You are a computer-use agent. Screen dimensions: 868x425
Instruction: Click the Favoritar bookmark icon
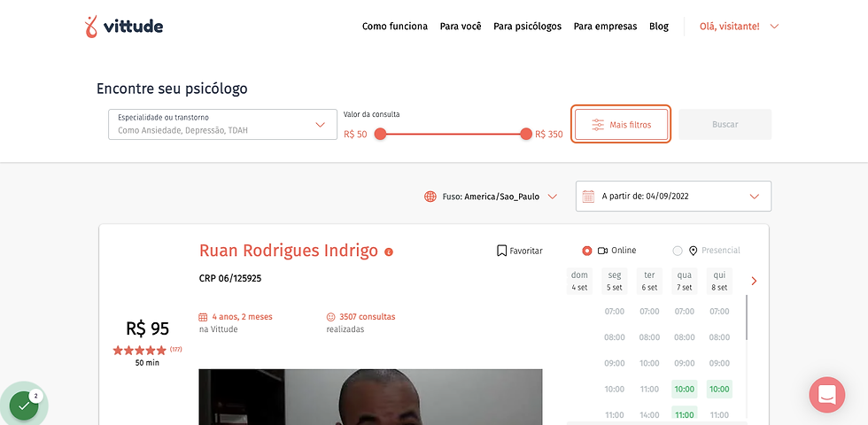pyautogui.click(x=501, y=251)
